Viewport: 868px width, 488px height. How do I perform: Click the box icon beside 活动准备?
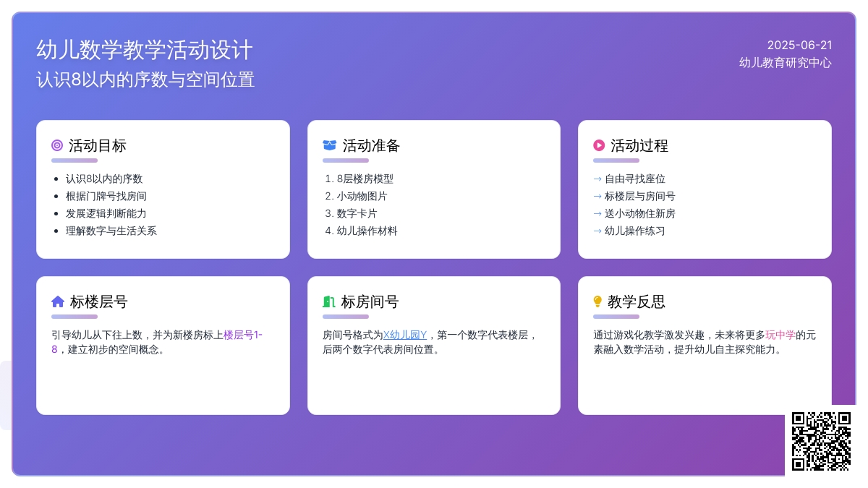(329, 145)
